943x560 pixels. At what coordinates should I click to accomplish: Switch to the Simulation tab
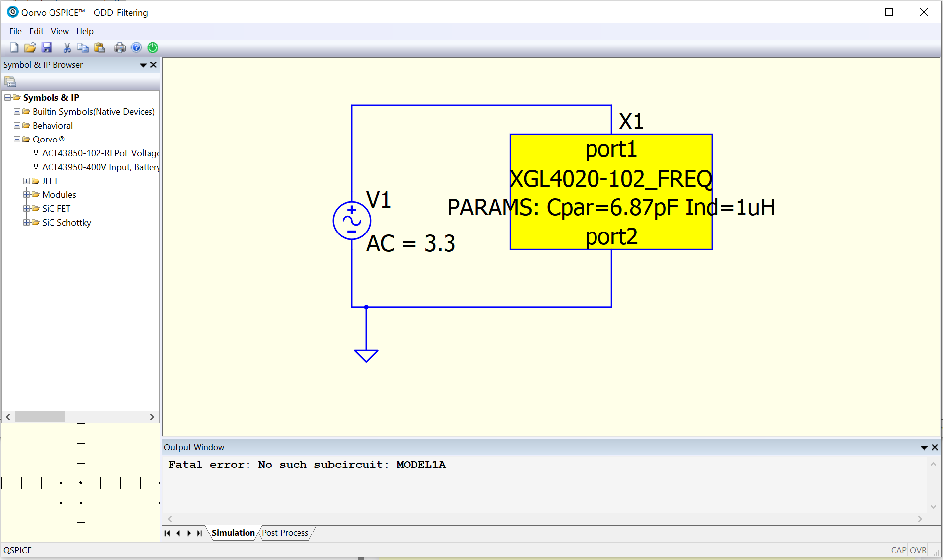pyautogui.click(x=233, y=533)
